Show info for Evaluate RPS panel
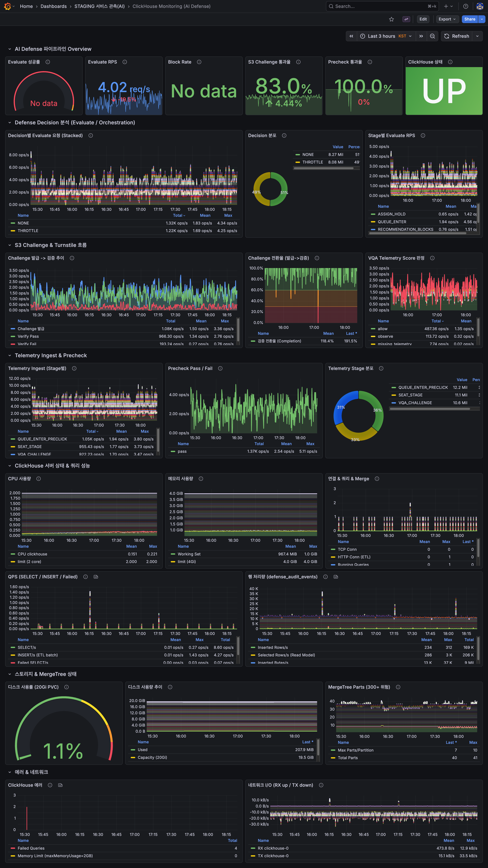The image size is (488, 868). click(x=125, y=62)
